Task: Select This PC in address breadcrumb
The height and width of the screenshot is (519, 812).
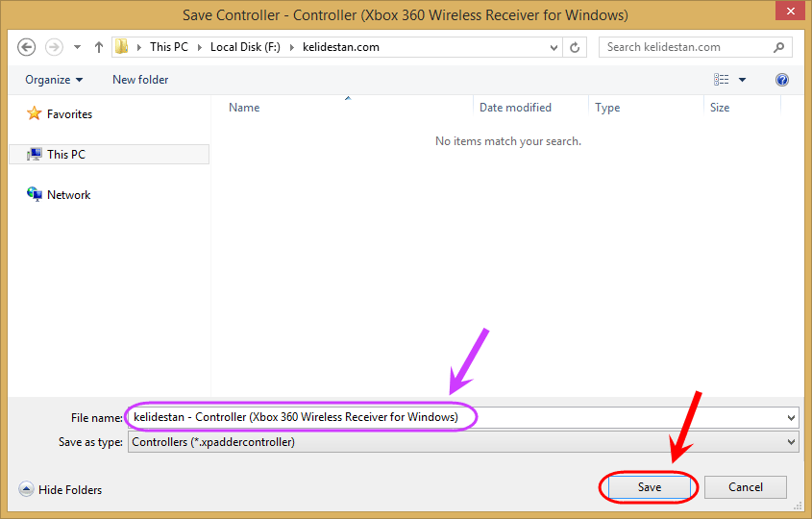Action: (x=169, y=47)
